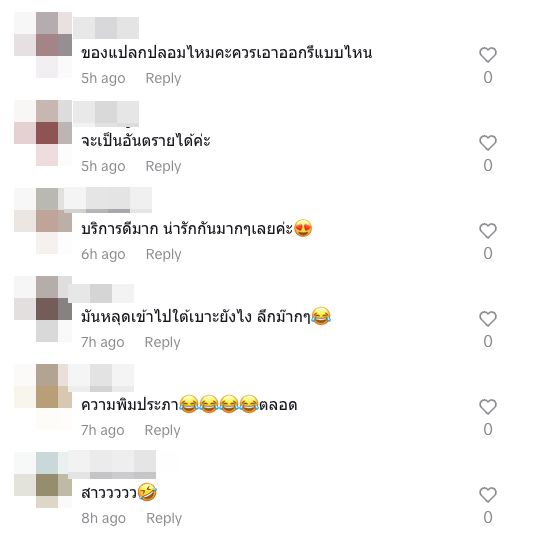
Task: Like the comment posted 5h ago about ของแปลกปลอม
Action: pyautogui.click(x=488, y=55)
